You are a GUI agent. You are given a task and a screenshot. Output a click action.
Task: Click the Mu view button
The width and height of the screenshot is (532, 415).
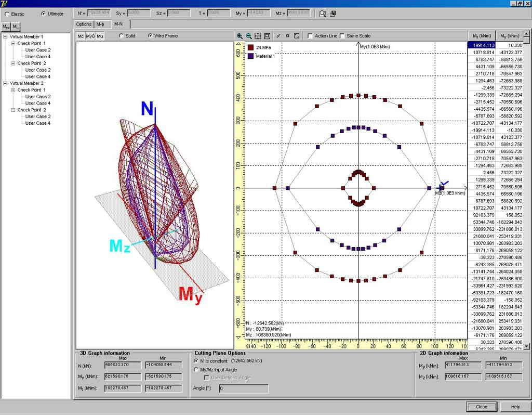point(100,36)
